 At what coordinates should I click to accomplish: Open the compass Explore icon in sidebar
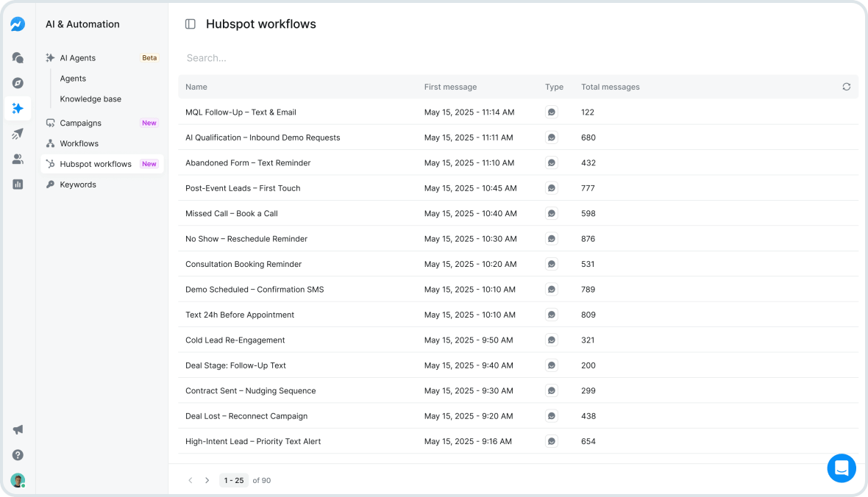(x=18, y=83)
